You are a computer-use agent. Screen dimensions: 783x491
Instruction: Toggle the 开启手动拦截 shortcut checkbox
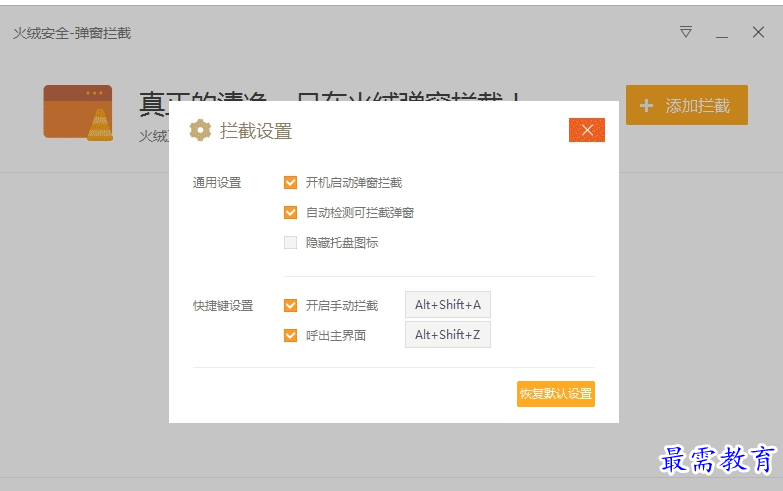coord(290,305)
